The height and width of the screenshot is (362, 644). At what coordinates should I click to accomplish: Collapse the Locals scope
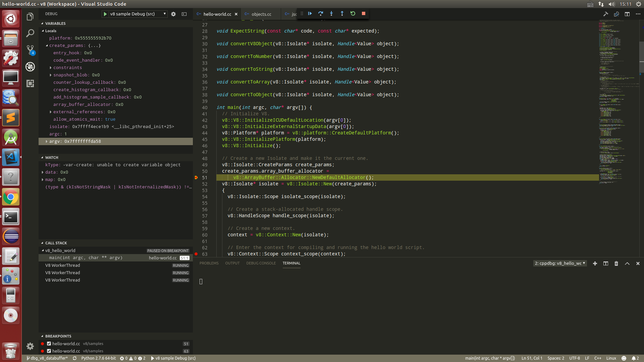click(x=43, y=31)
